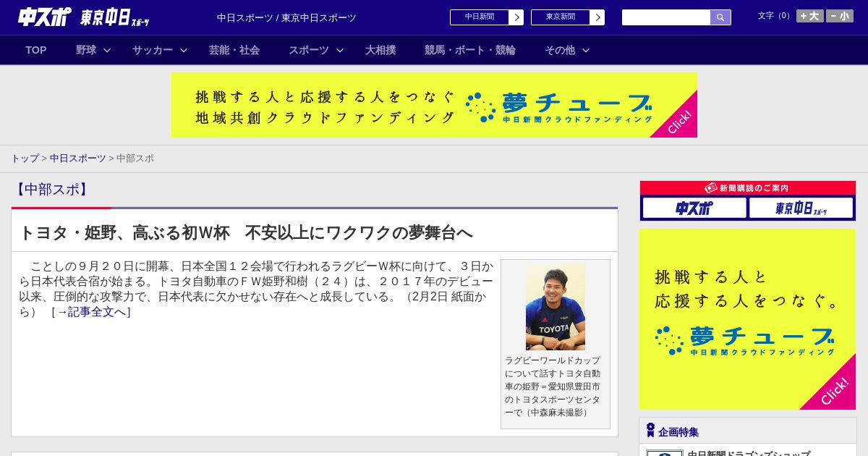Increase text size with the +大 button
Image resolution: width=868 pixels, height=456 pixels.
pos(810,16)
